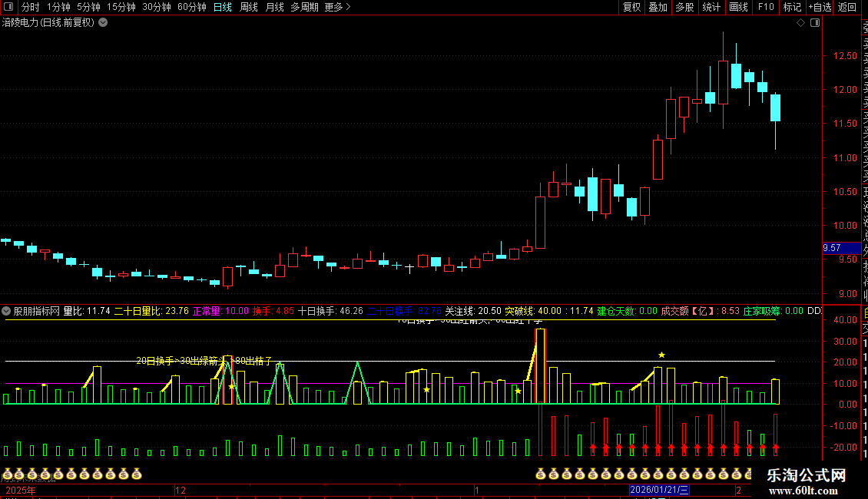Switch to 60分钟 period
This screenshot has height=499, width=868.
click(x=191, y=7)
